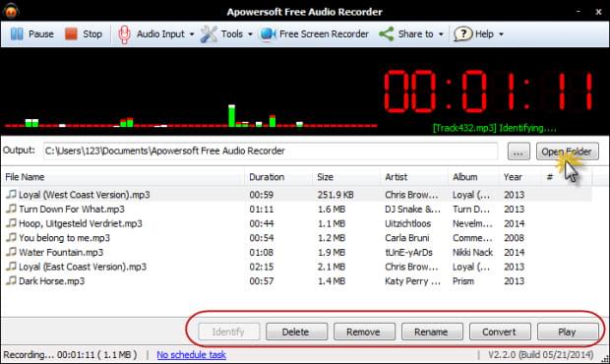This screenshot has height=364, width=610.
Task: Minimize the Apowersoft window
Action: point(579,11)
